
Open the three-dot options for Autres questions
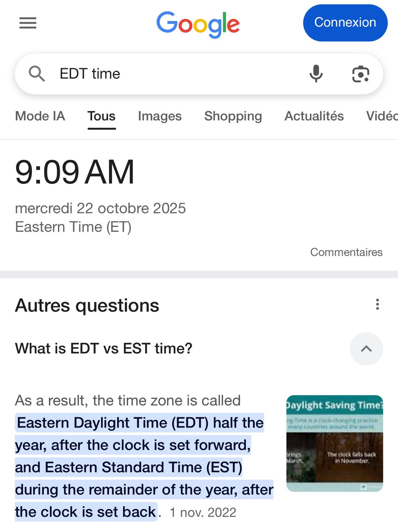point(377,304)
